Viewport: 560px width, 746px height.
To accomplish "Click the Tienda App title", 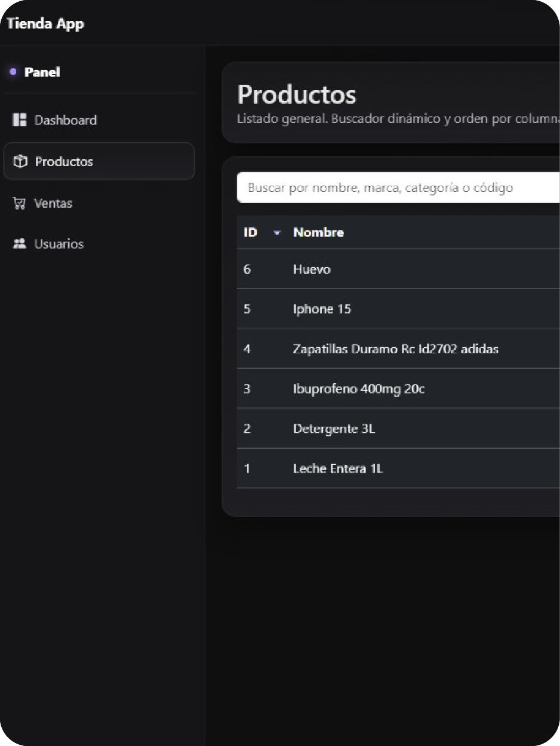I will 45,24.
